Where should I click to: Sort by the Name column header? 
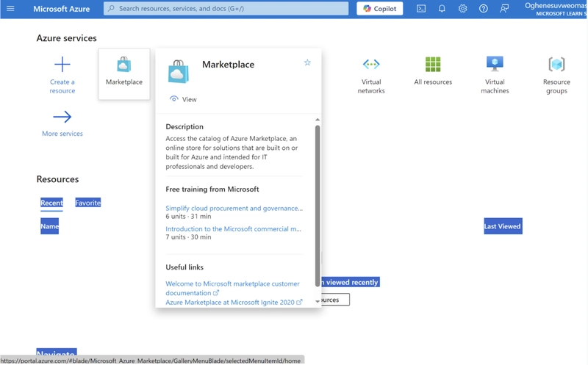pyautogui.click(x=49, y=226)
